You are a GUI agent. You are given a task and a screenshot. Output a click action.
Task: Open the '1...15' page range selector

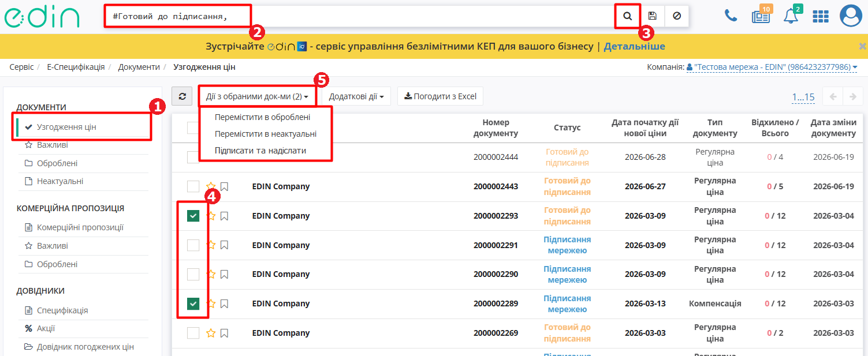click(803, 97)
